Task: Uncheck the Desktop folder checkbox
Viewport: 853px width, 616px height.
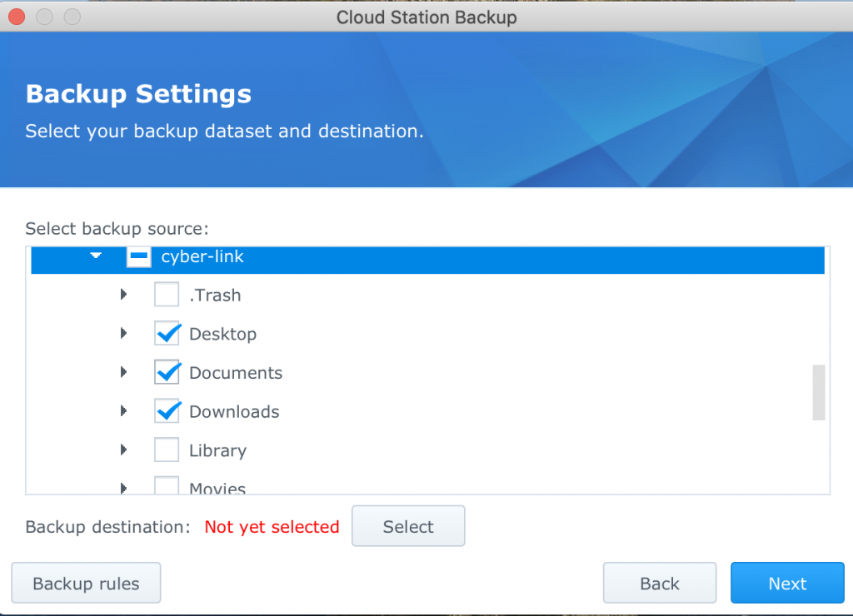Action: coord(167,333)
